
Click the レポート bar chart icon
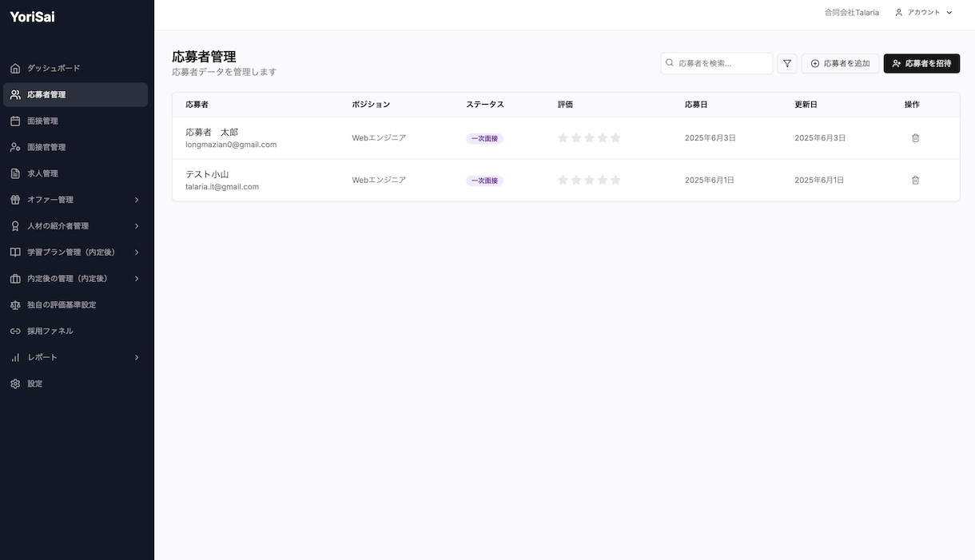pos(15,357)
